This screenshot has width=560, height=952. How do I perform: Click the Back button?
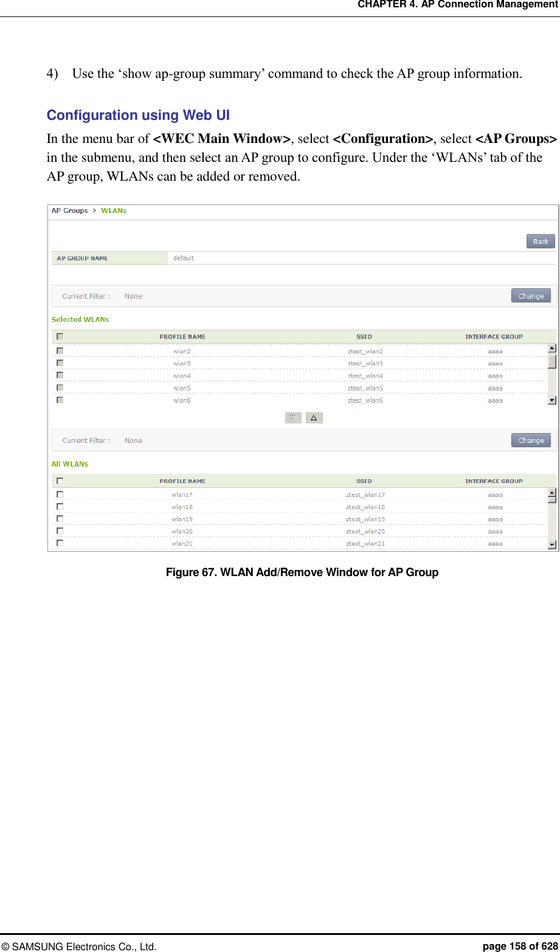pyautogui.click(x=541, y=241)
